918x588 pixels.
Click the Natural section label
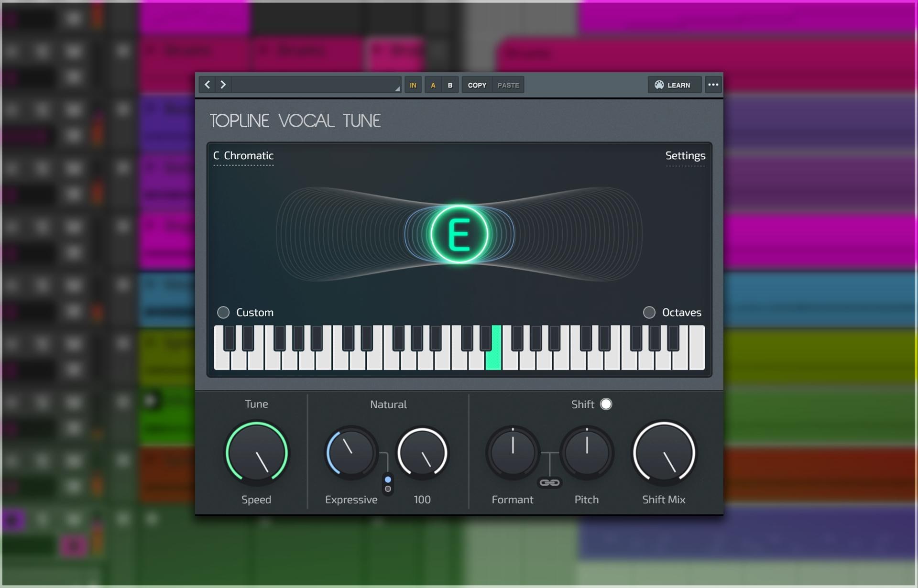pos(388,404)
